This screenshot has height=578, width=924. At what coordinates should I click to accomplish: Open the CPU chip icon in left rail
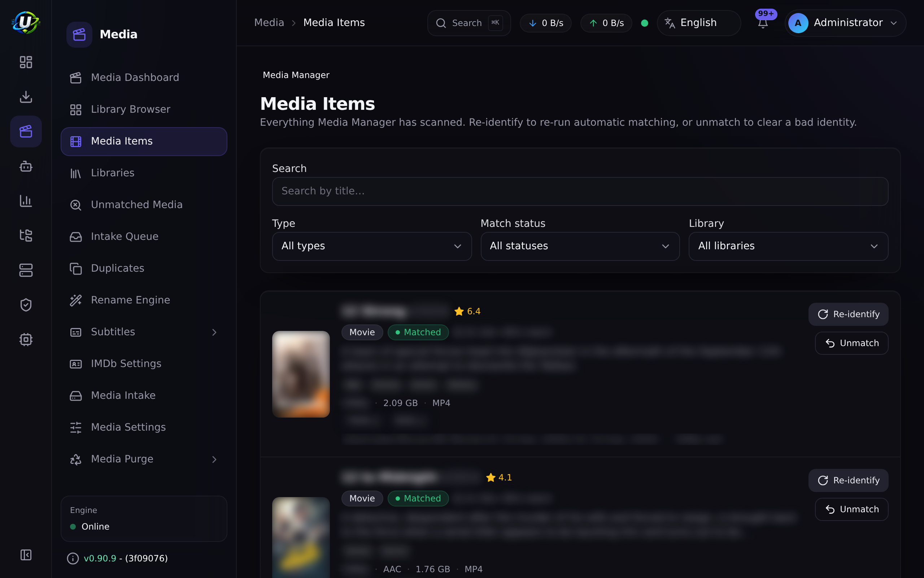coord(26,340)
